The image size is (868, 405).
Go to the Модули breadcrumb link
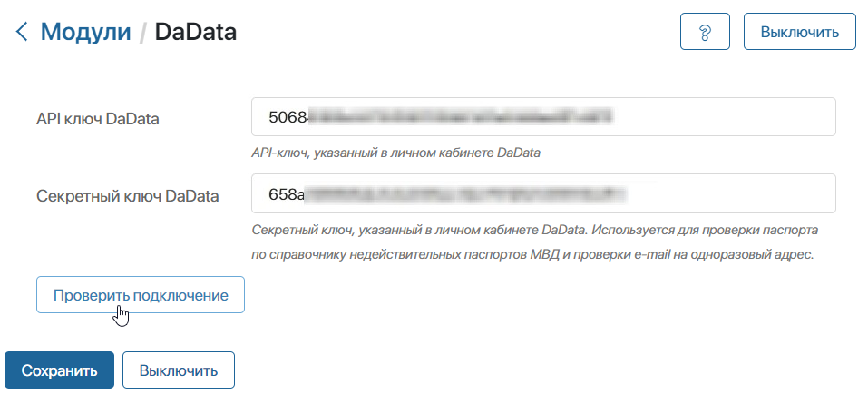click(x=86, y=32)
